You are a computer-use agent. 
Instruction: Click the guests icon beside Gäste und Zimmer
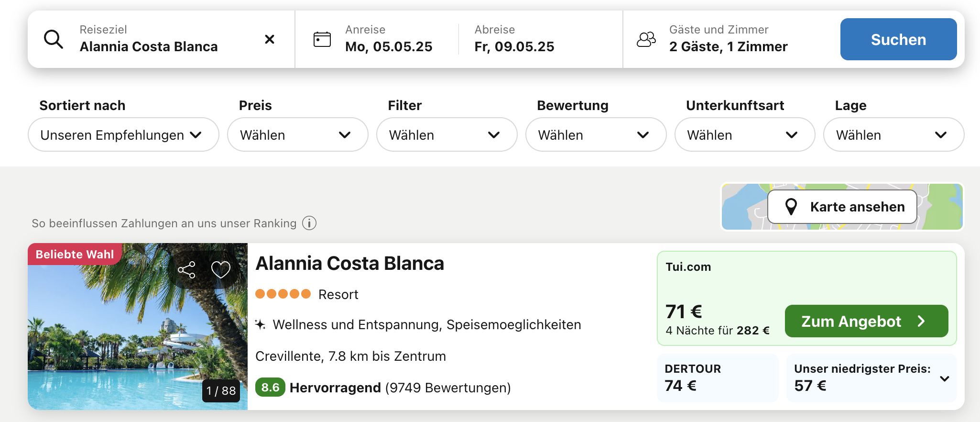click(x=646, y=39)
